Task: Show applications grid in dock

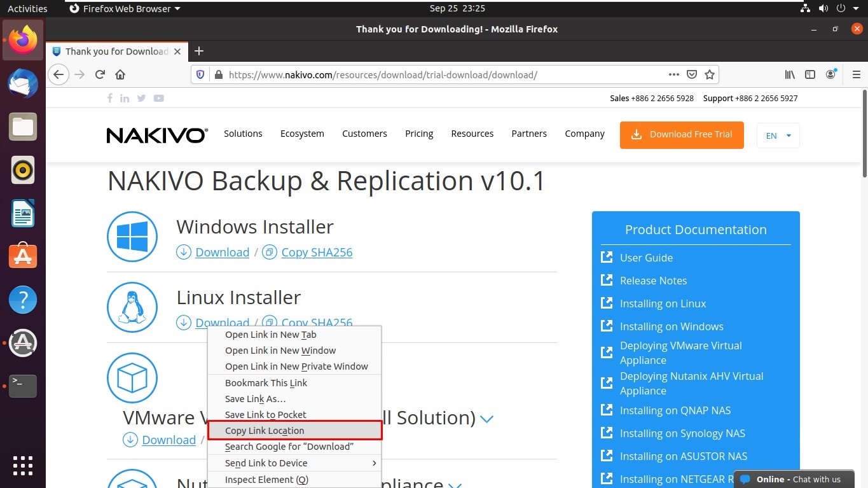Action: [x=23, y=465]
